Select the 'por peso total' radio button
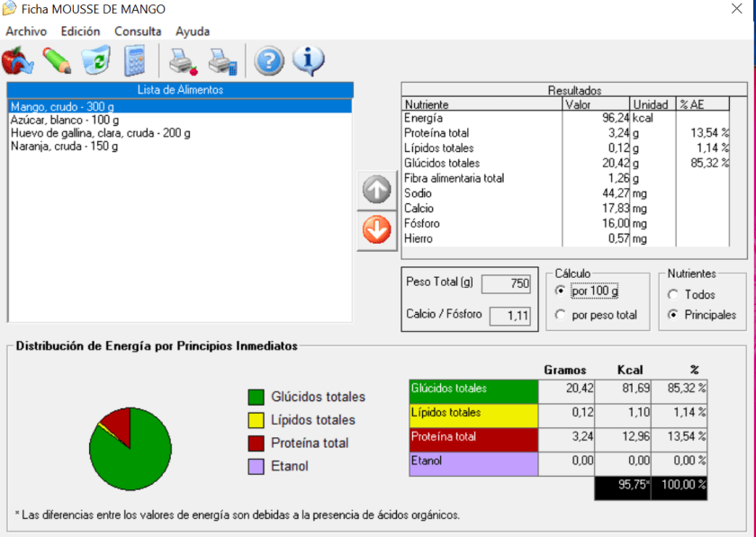Viewport: 756px width, 537px height. [x=562, y=315]
